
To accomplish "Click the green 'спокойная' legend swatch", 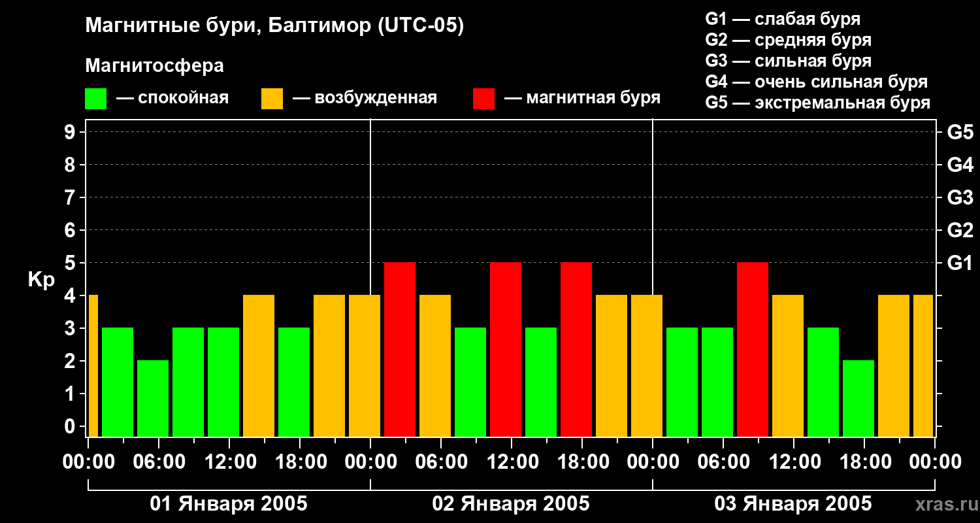I will click(95, 99).
